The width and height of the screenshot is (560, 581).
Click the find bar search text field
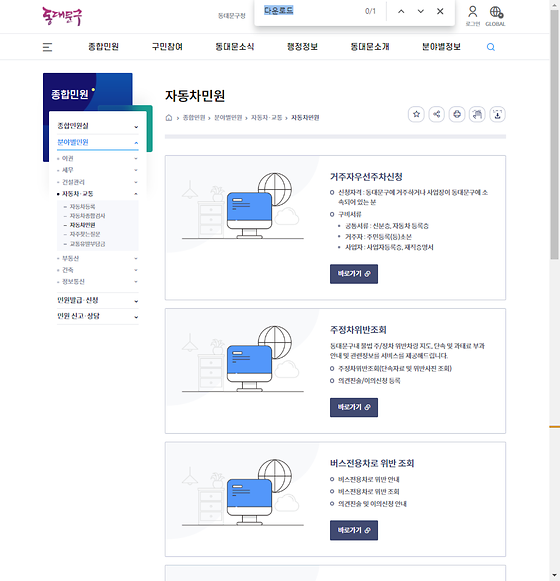point(311,11)
